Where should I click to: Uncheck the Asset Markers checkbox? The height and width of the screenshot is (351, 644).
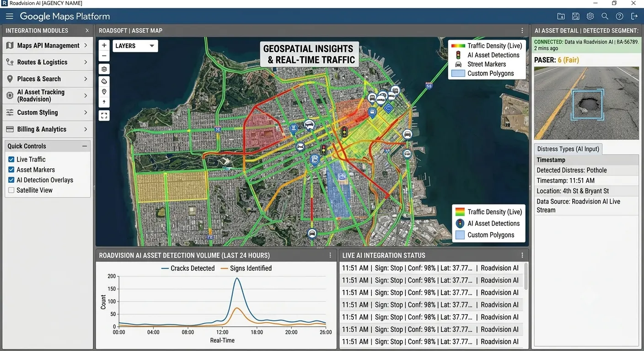(x=11, y=170)
